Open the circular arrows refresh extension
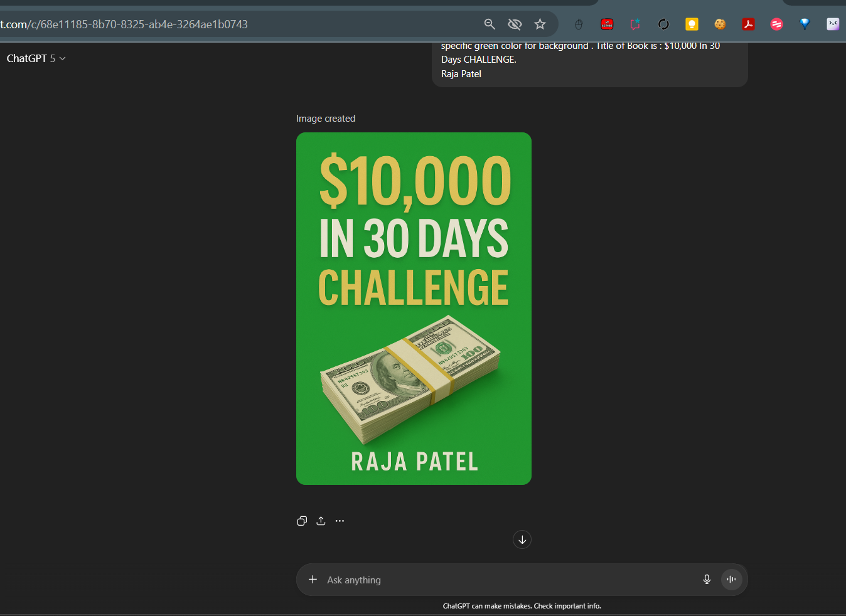This screenshot has height=616, width=846. coord(663,24)
